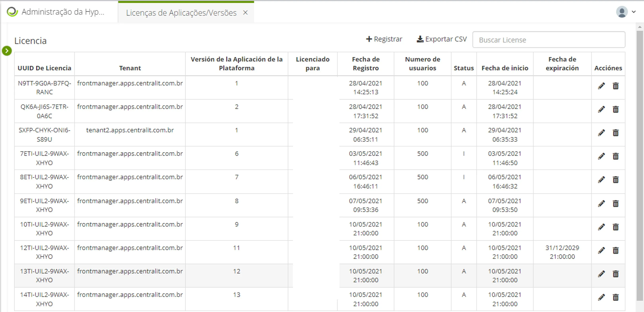The image size is (644, 312).
Task: Click the Licencia page heading
Action: (30, 41)
